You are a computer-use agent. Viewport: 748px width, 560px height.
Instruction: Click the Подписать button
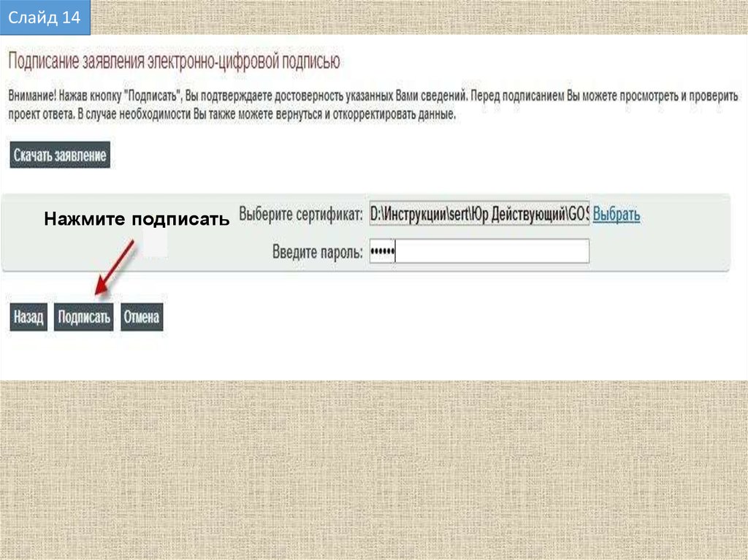[x=84, y=318]
